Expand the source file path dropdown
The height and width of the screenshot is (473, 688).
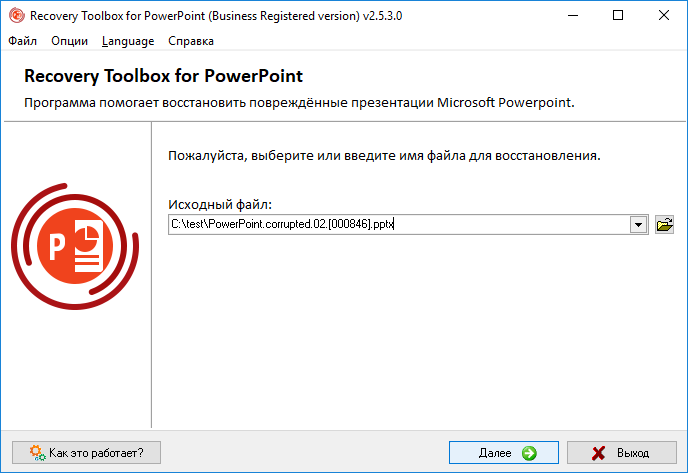coord(638,225)
